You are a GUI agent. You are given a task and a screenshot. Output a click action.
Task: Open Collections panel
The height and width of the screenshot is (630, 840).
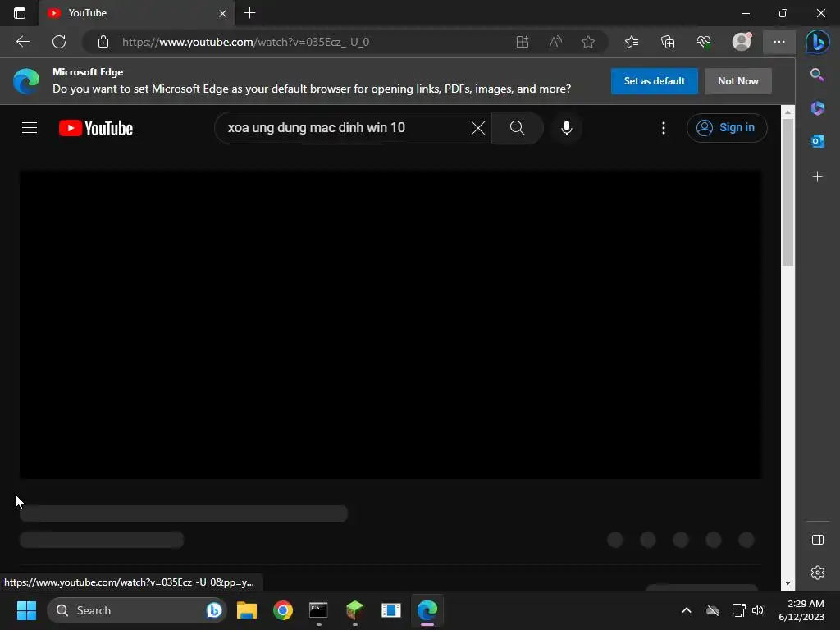point(668,42)
